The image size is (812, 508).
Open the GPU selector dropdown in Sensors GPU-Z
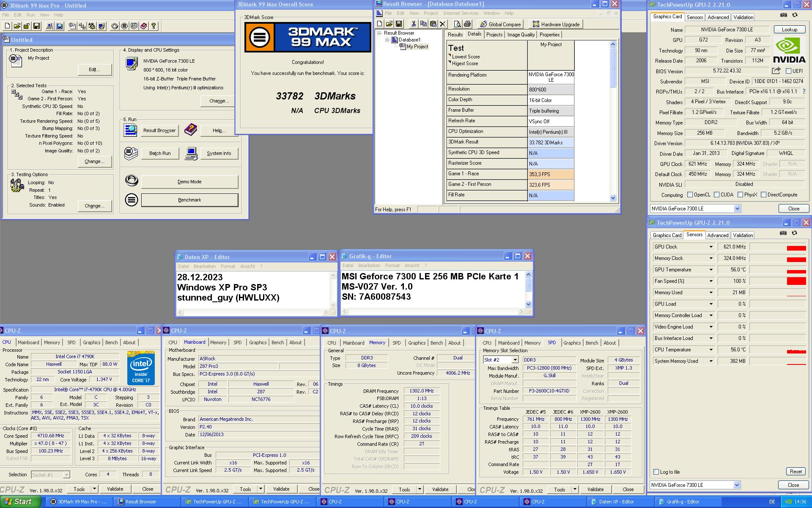point(737,485)
